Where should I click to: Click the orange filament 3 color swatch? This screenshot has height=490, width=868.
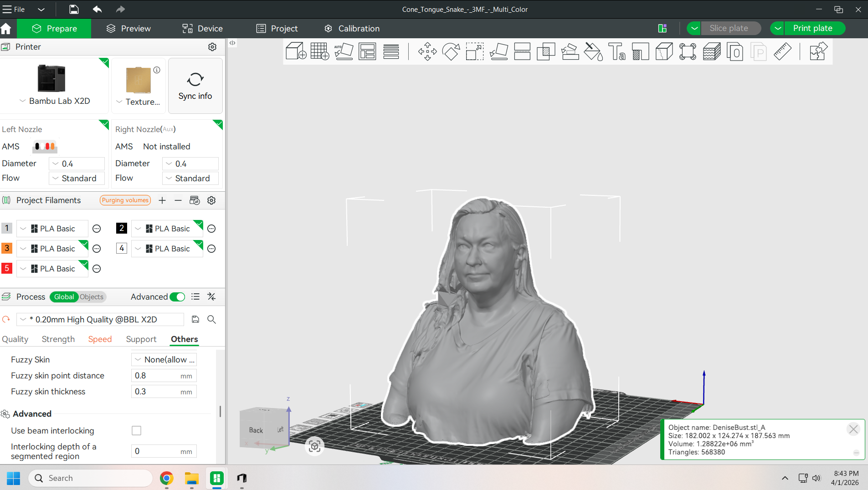[7, 248]
